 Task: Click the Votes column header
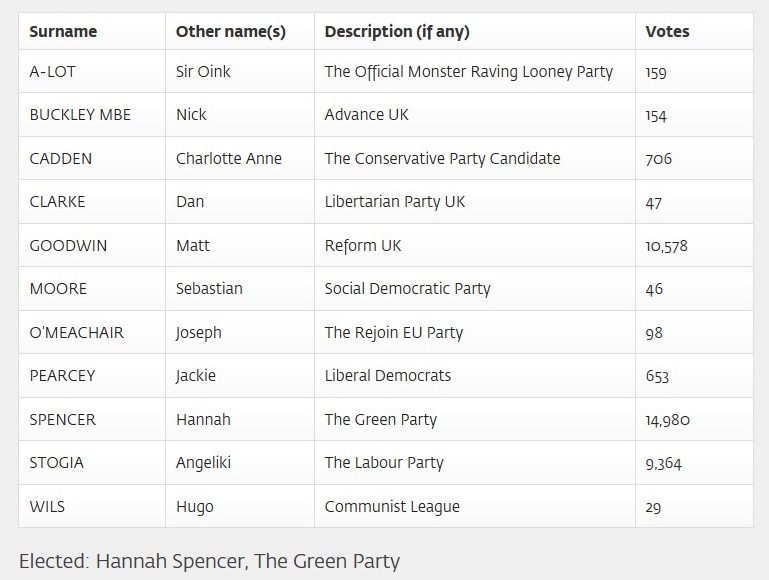667,31
